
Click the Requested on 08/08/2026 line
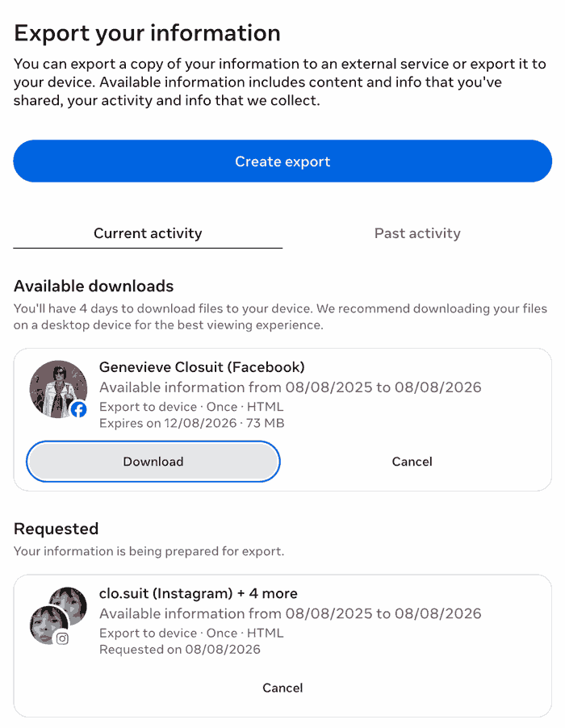pos(180,649)
